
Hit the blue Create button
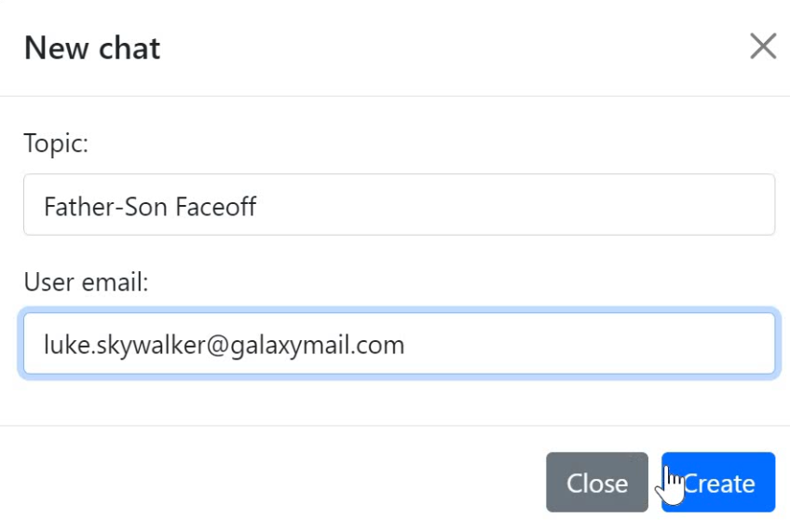coord(718,483)
